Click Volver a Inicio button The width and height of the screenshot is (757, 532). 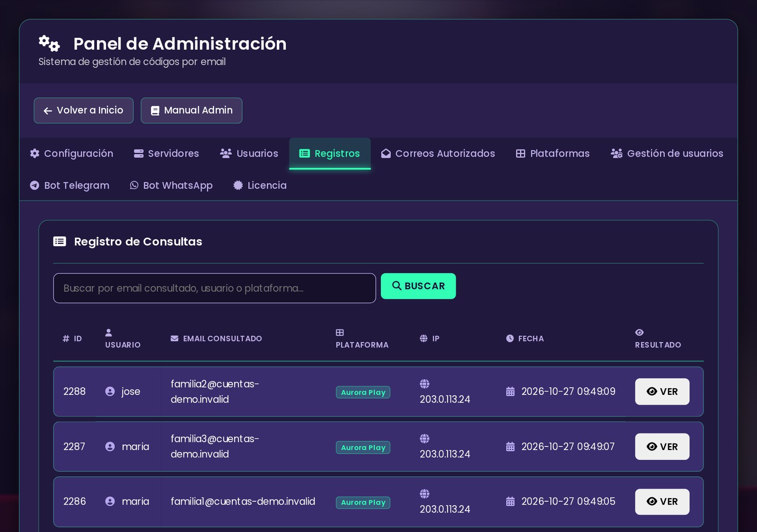[x=84, y=111]
